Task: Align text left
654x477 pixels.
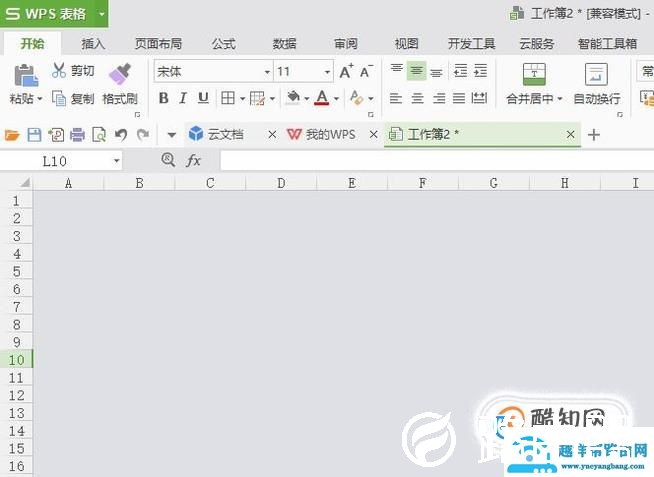Action: tap(396, 98)
